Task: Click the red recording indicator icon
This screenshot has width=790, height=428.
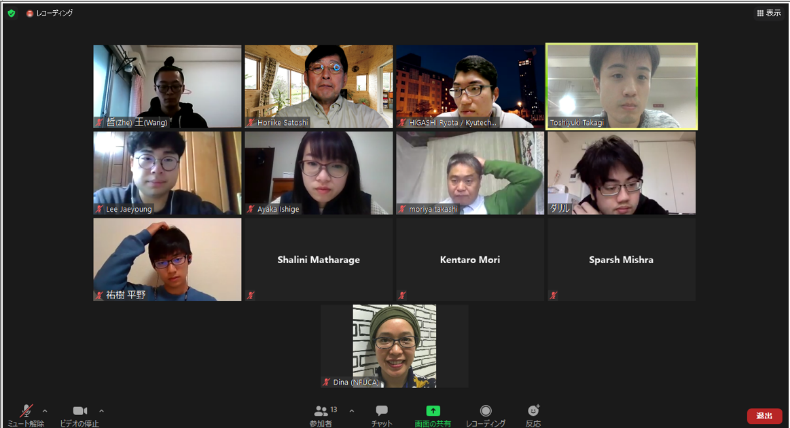Action: [30, 14]
